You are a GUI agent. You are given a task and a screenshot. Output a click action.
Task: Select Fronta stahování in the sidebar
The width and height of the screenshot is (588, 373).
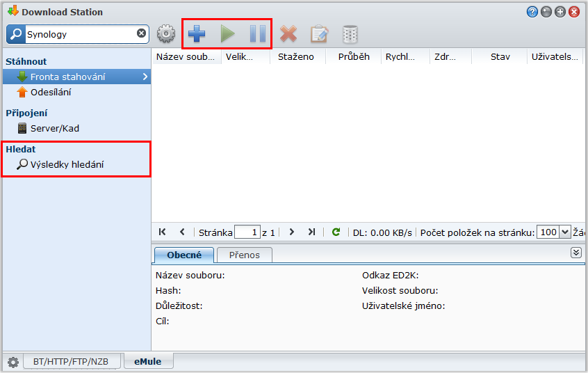77,77
